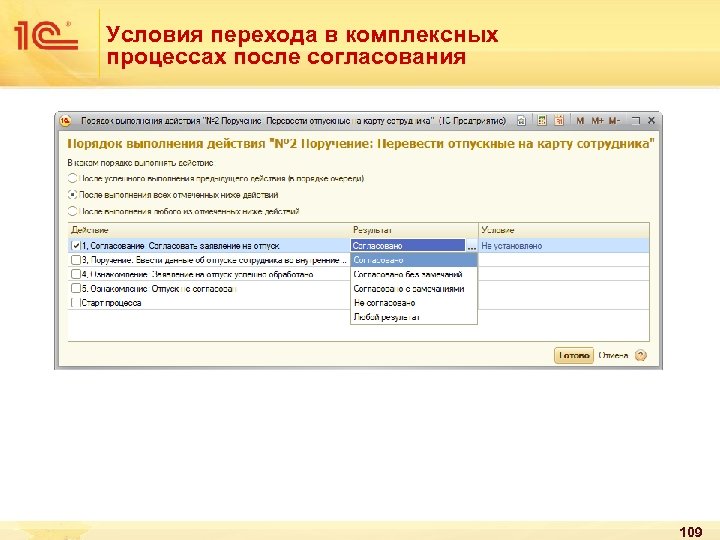Click the 'Готово' button
The width and height of the screenshot is (720, 540).
[574, 355]
